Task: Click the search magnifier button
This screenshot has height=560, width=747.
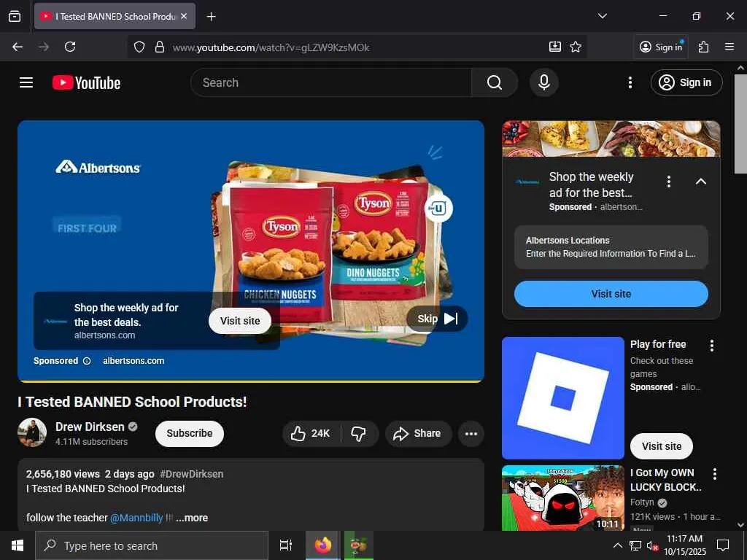Action: tap(494, 82)
